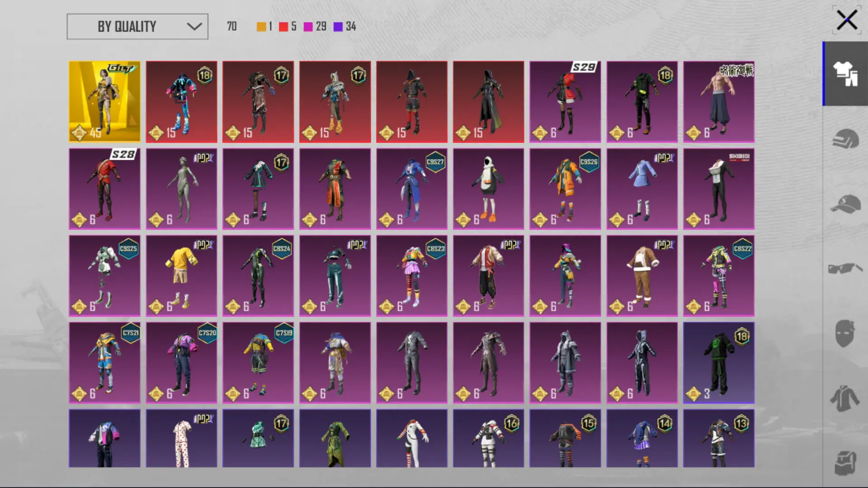The height and width of the screenshot is (488, 868).
Task: Click the dropdown chevron arrow
Action: tap(194, 27)
